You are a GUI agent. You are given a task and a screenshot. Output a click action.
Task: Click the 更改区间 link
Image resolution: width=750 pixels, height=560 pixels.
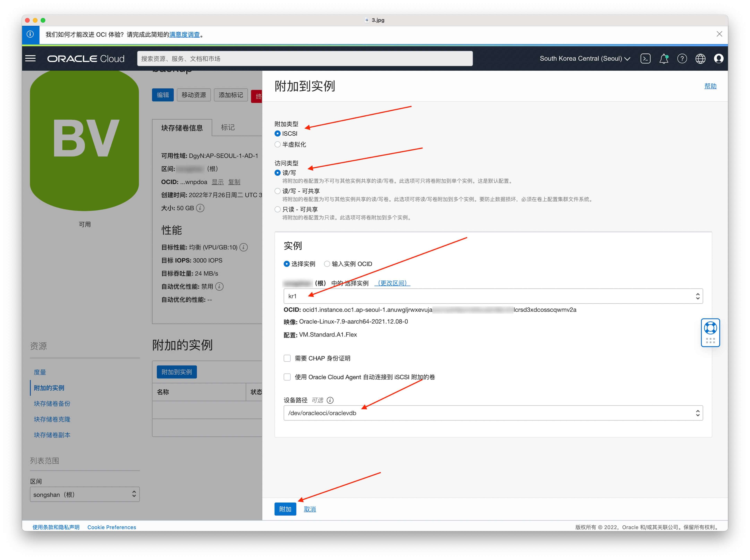tap(392, 283)
